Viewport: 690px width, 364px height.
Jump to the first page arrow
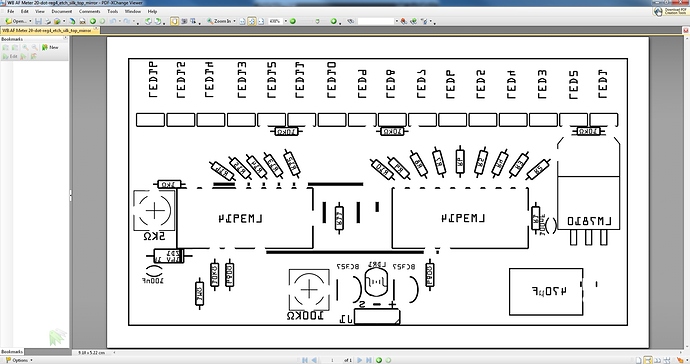[x=305, y=360]
